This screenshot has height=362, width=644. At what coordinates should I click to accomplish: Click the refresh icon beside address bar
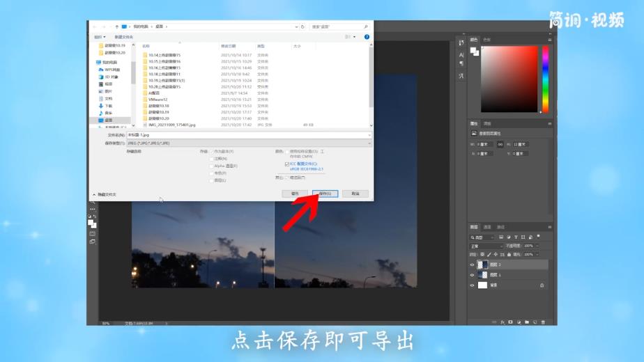(x=302, y=26)
